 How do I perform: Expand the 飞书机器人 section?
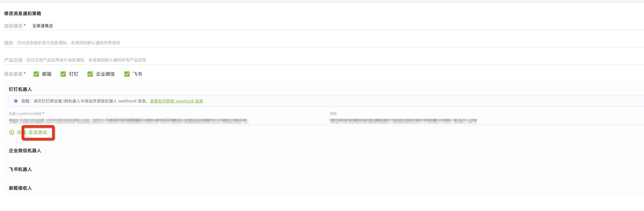coord(324,169)
